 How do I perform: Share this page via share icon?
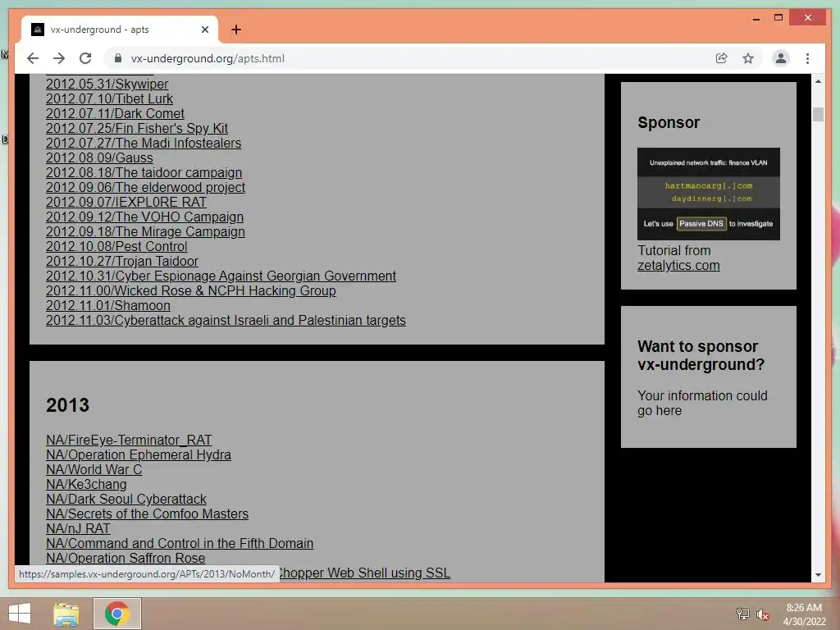tap(722, 58)
